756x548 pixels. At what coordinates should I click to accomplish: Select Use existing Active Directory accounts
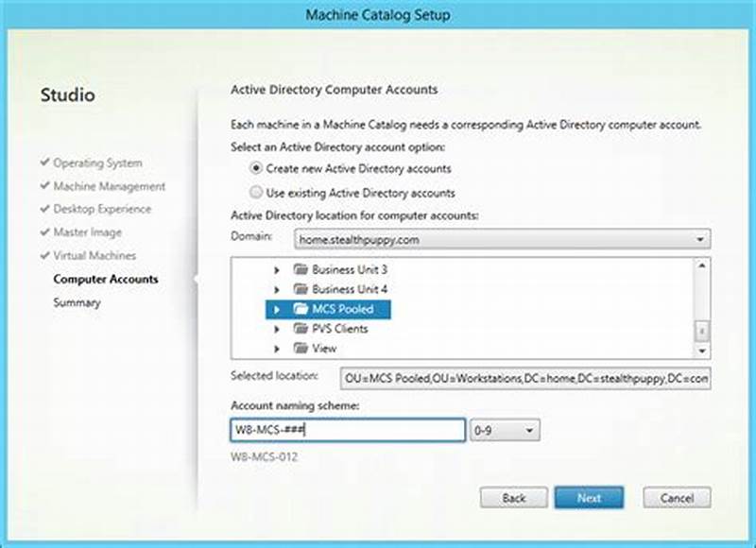[x=255, y=193]
